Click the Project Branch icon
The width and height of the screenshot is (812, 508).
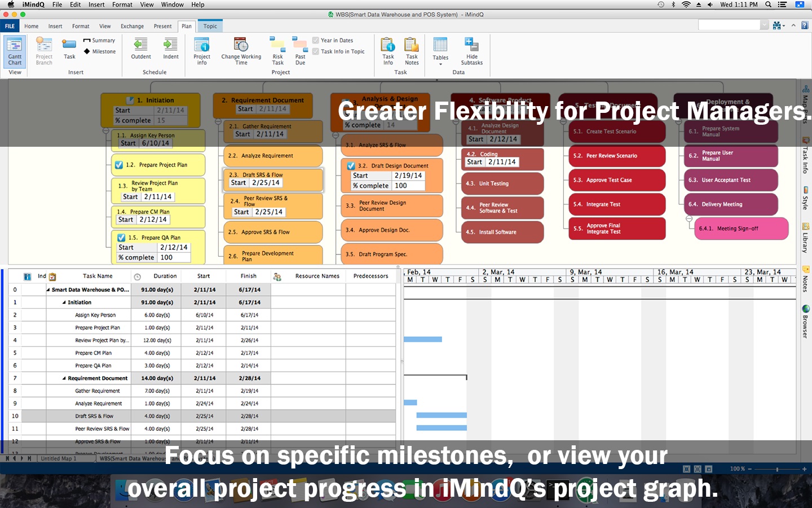[x=44, y=51]
